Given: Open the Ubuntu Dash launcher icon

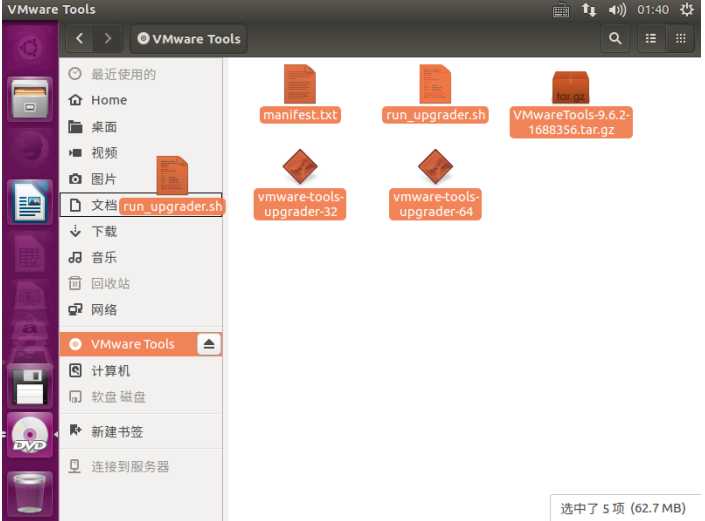Looking at the screenshot, I should pyautogui.click(x=30, y=47).
